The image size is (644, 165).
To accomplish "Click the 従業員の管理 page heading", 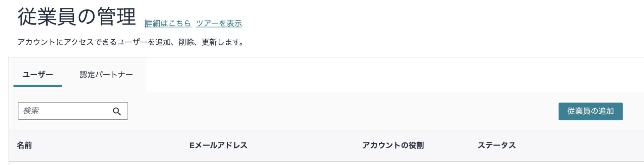I will (x=77, y=17).
